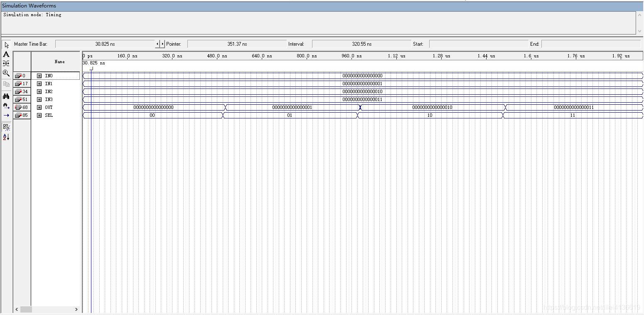Click the Replace arrow icon
Image resolution: width=644 pixels, height=315 pixels.
[6, 116]
